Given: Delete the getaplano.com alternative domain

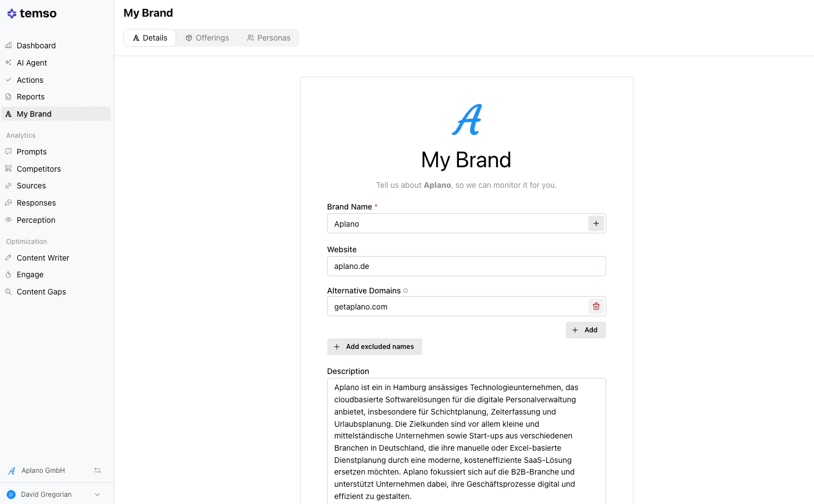Looking at the screenshot, I should (x=596, y=306).
